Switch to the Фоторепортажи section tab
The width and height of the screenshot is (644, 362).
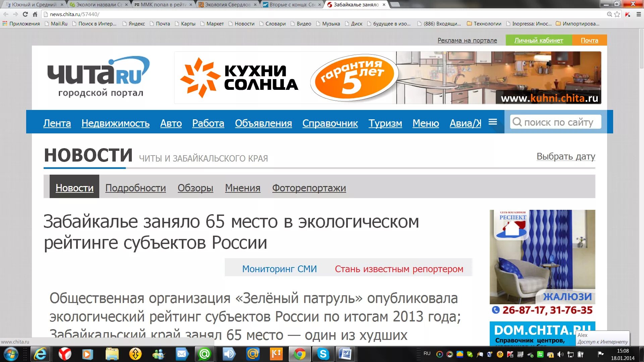pyautogui.click(x=309, y=188)
